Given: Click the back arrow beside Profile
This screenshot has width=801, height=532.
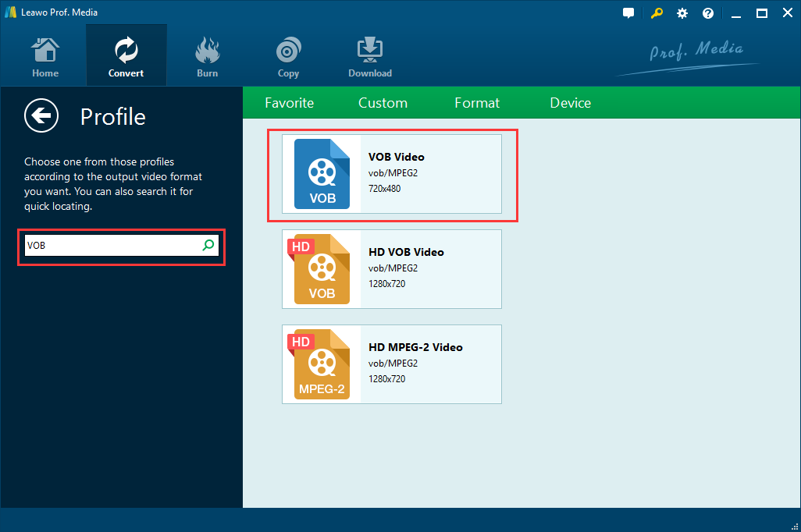Looking at the screenshot, I should point(41,116).
